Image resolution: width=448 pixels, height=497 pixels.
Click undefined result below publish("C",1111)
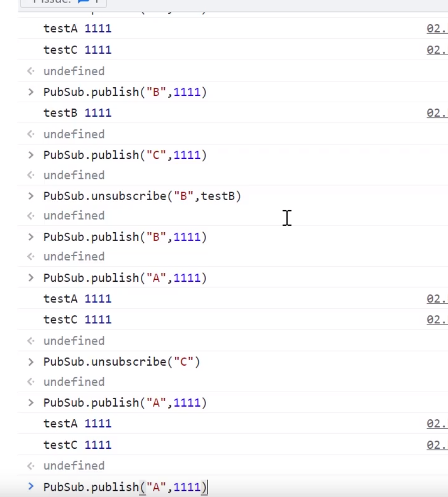(74, 175)
